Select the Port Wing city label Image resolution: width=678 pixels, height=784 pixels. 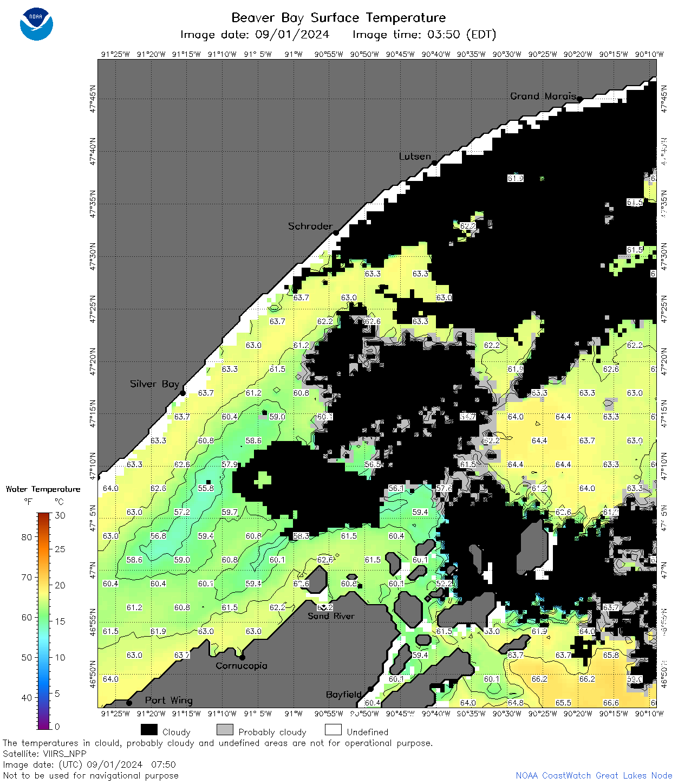tap(169, 700)
